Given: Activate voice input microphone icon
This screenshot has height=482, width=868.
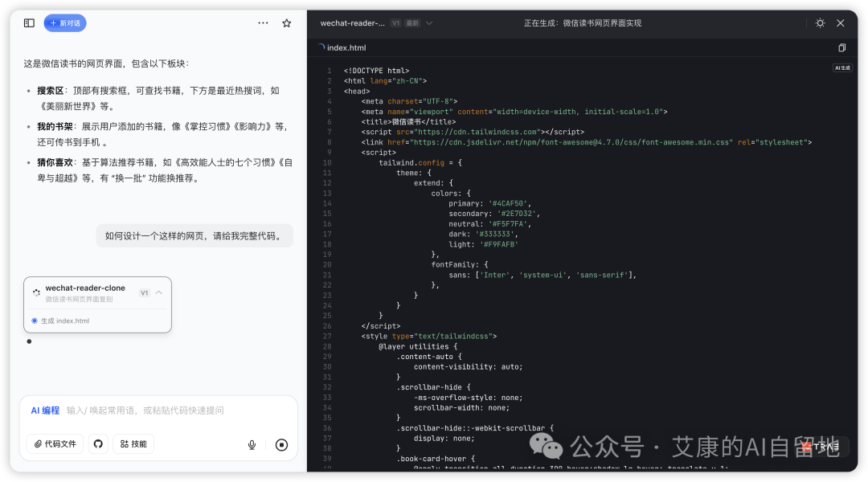Looking at the screenshot, I should tap(252, 445).
